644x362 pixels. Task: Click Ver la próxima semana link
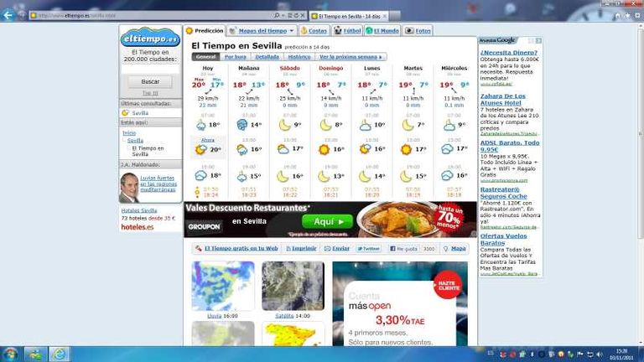(x=351, y=57)
